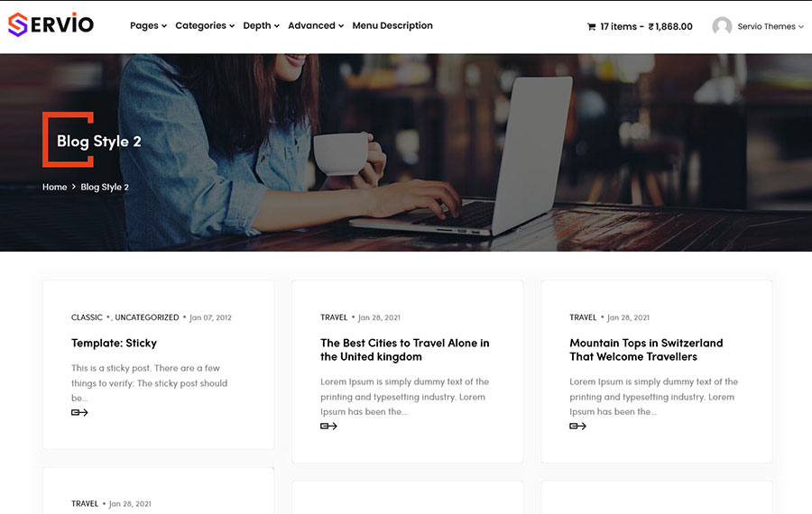The height and width of the screenshot is (514, 812).
Task: Click read-more arrow under Best Cities post
Action: pyautogui.click(x=328, y=427)
